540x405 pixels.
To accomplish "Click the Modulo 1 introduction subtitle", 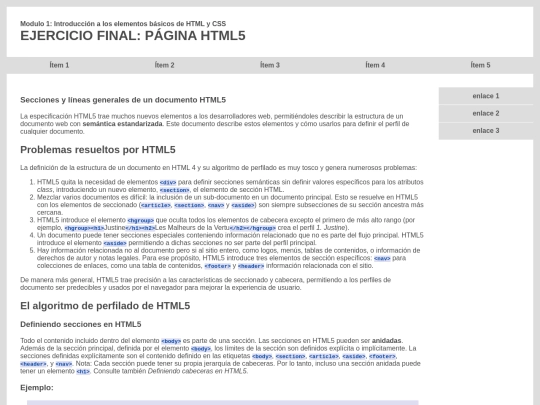I will click(x=123, y=24).
